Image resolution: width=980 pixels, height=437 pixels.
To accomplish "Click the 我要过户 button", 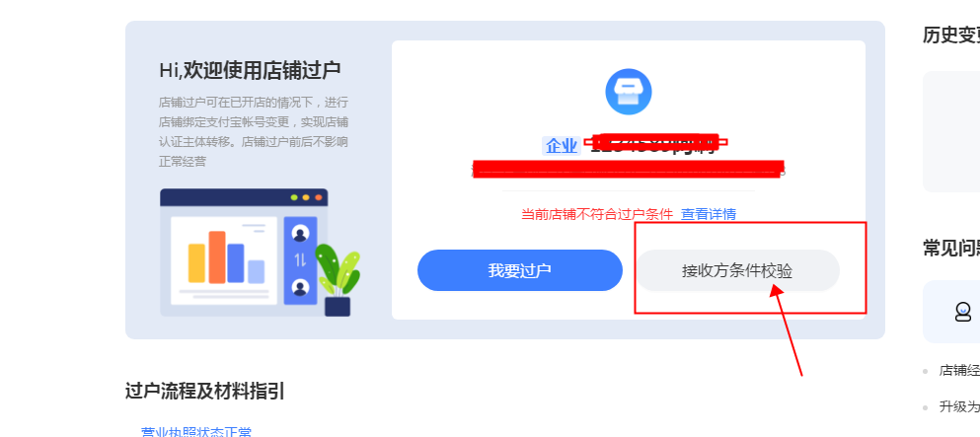I will coord(520,270).
